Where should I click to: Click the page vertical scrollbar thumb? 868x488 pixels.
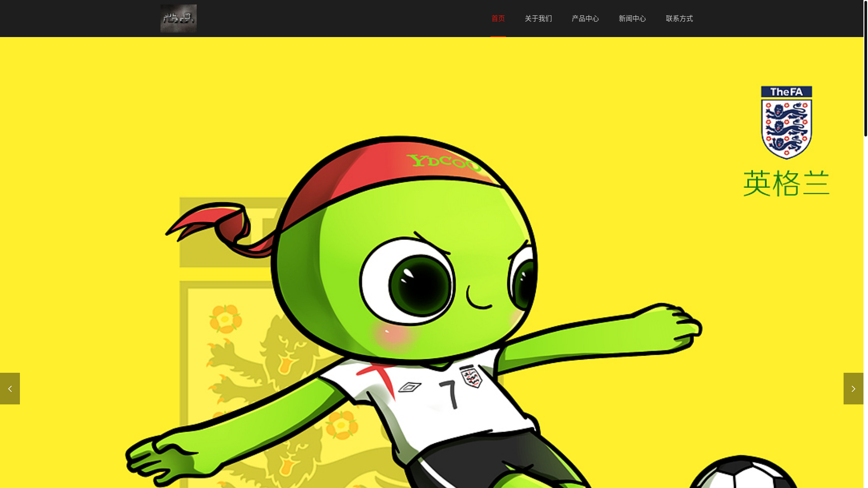coord(866,68)
